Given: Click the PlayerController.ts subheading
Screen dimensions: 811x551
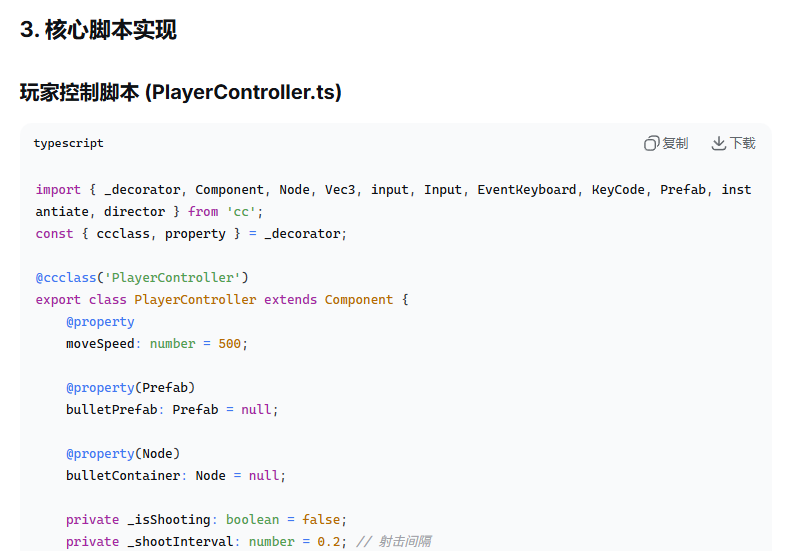Looking at the screenshot, I should point(181,92).
